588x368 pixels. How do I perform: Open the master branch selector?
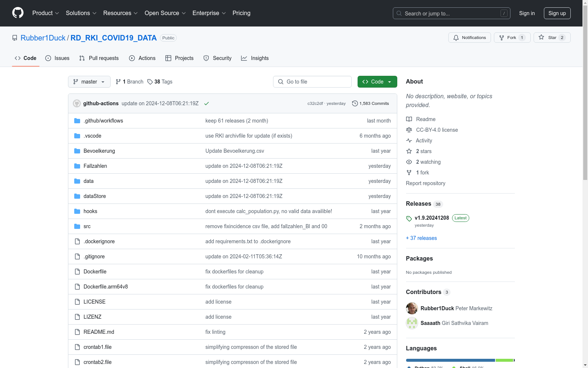coord(89,82)
